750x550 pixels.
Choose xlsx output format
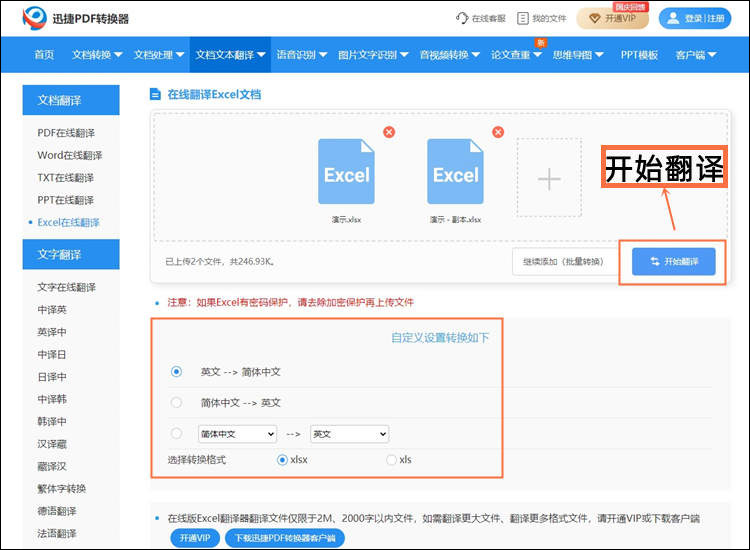(282, 460)
